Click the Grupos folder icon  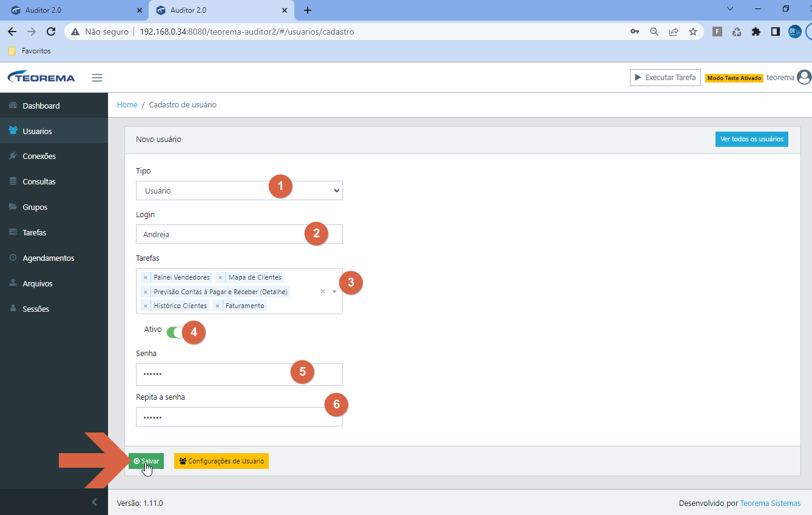[x=13, y=207]
